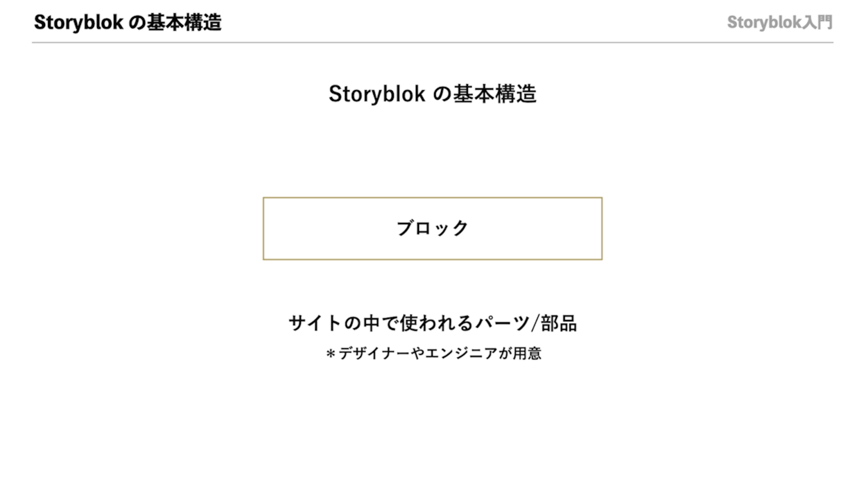The height and width of the screenshot is (484, 868).
Task: Click 'Storyblok' in the centered heading
Action: 377,94
